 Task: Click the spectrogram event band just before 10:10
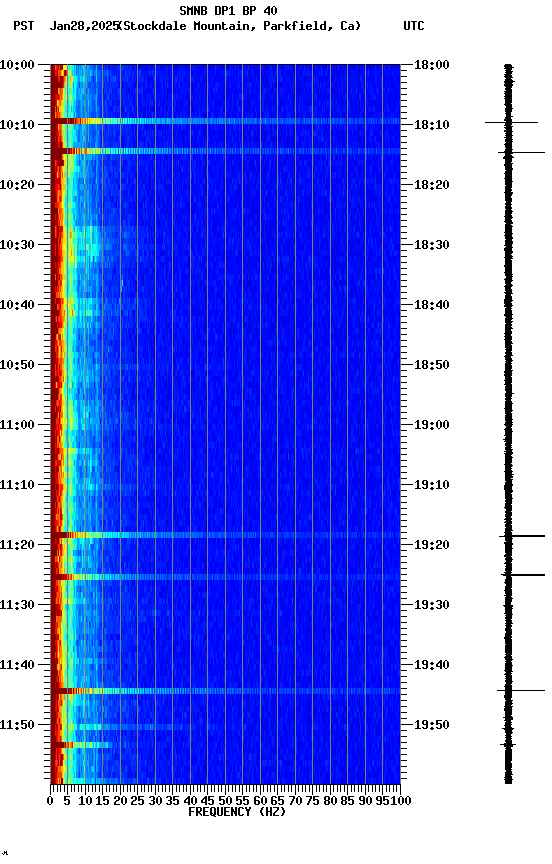225,121
